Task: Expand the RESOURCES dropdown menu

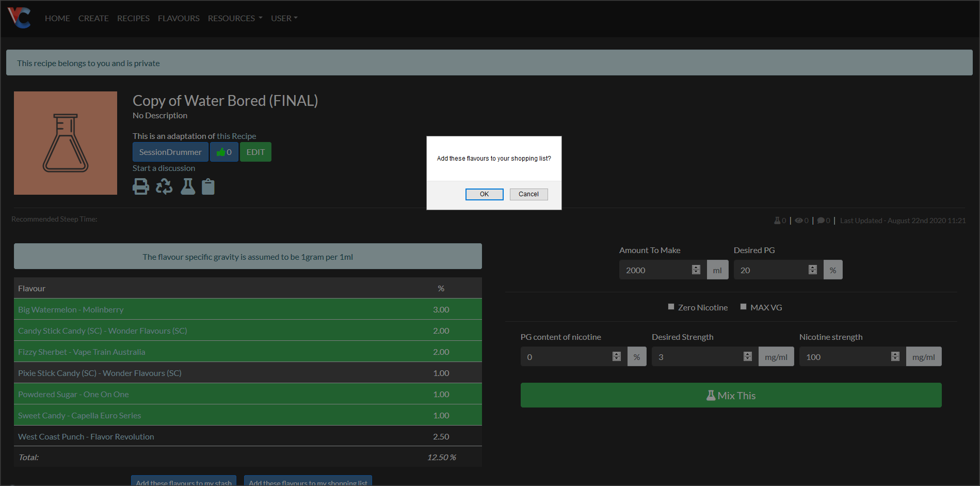Action: pyautogui.click(x=235, y=18)
